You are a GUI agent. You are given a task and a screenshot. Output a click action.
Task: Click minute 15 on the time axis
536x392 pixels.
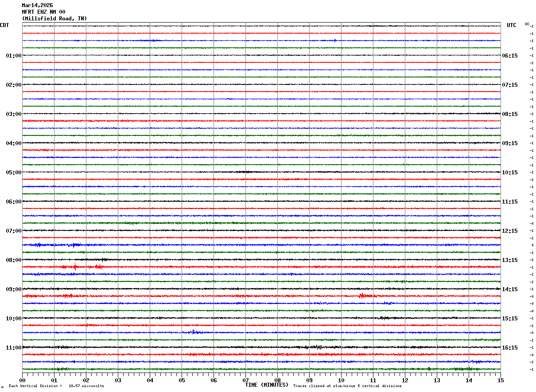(501, 380)
